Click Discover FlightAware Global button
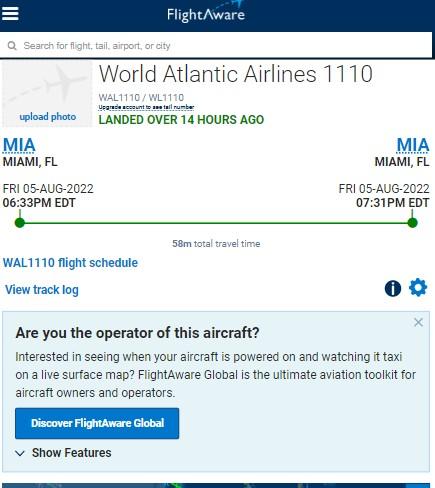 97,423
